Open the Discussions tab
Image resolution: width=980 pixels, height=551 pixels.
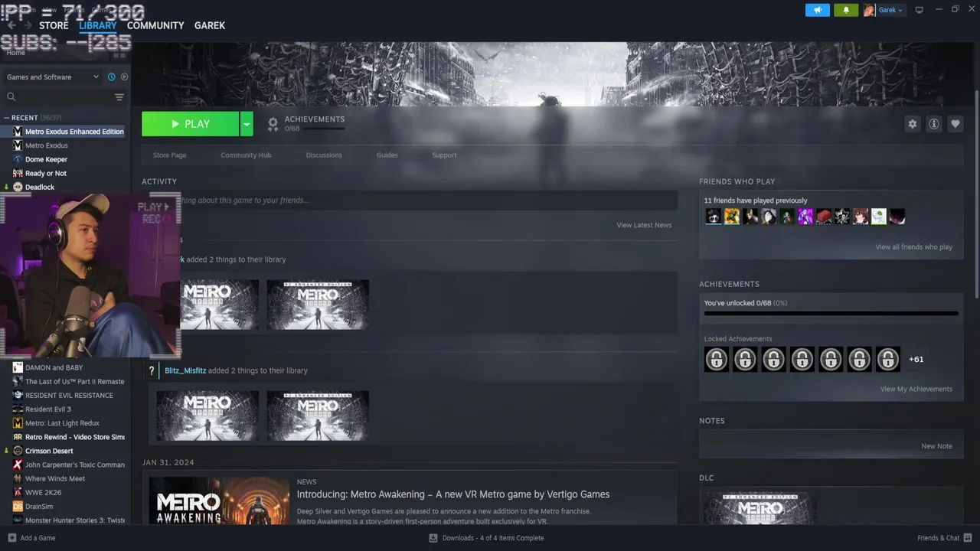click(x=324, y=155)
